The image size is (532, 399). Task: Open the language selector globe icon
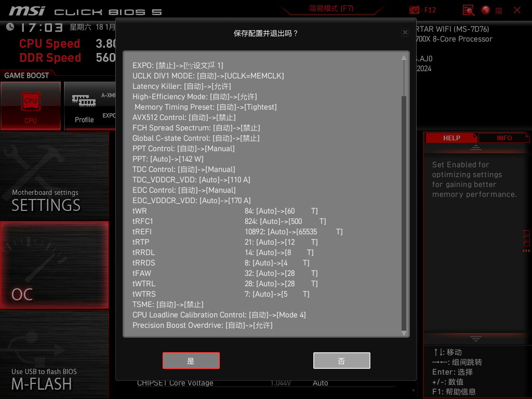pyautogui.click(x=486, y=10)
